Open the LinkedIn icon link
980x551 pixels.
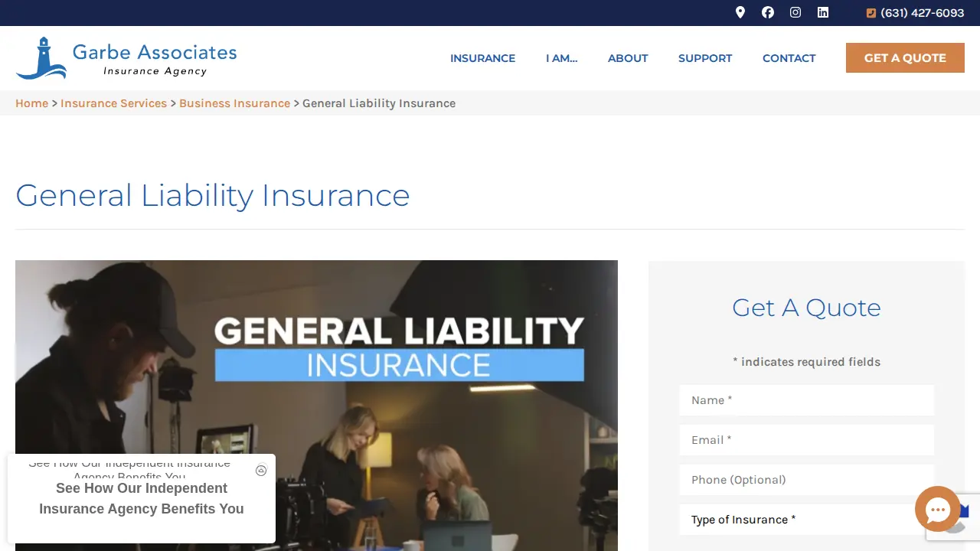(823, 12)
